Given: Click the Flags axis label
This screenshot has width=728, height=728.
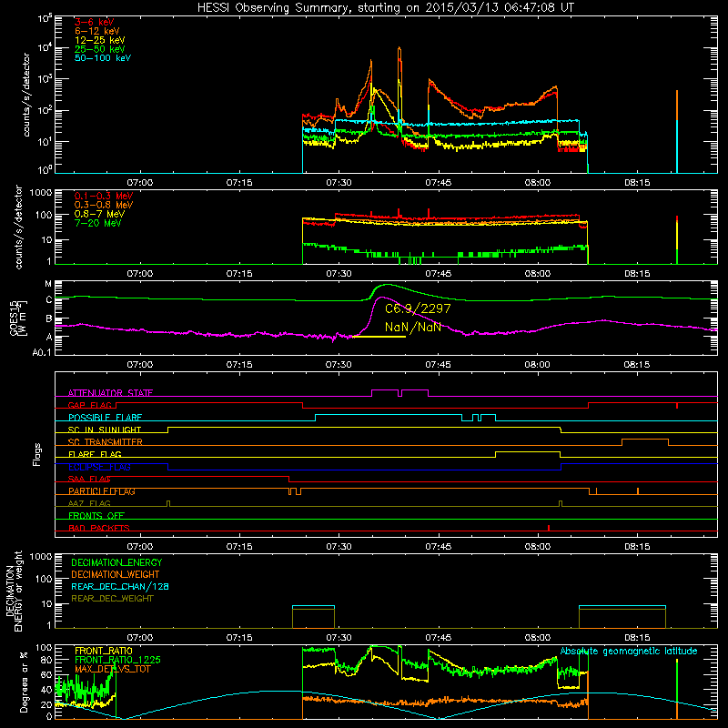Looking at the screenshot, I should [37, 454].
